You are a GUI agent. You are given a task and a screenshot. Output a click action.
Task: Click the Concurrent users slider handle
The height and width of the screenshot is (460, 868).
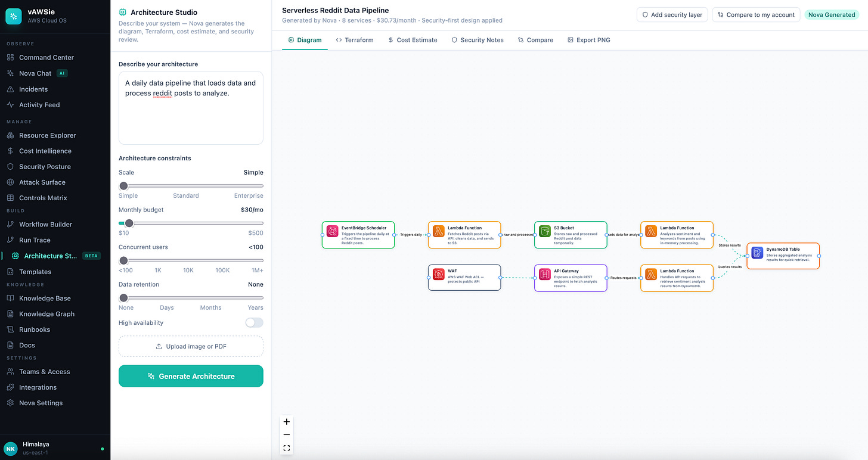[123, 260]
